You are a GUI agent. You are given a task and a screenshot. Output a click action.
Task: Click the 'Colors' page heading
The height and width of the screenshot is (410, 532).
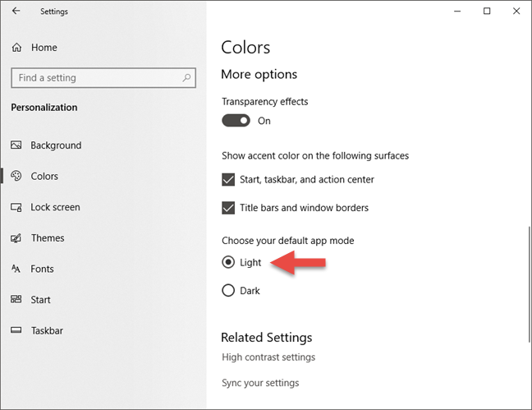click(x=245, y=48)
